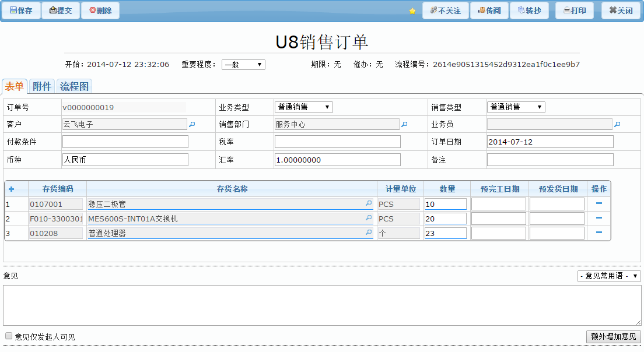The image size is (644, 352).
Task: Click into the 付款条件 input field
Action: tap(125, 142)
